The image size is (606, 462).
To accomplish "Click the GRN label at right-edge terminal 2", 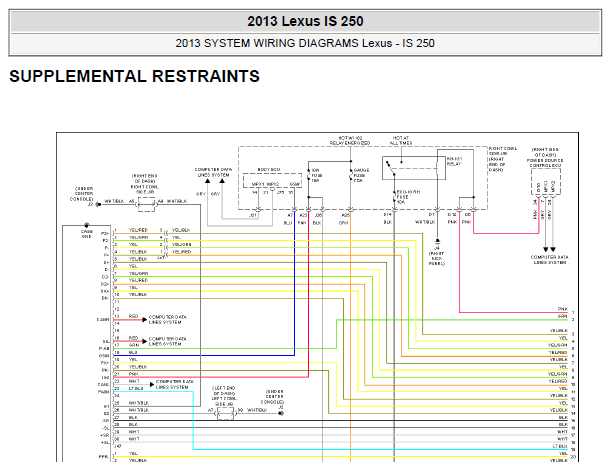I will click(x=563, y=316).
